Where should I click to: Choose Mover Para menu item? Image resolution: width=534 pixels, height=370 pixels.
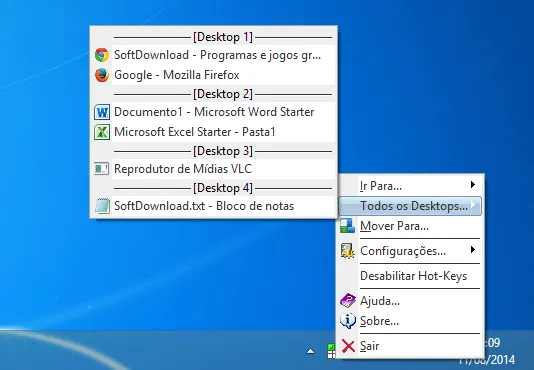pyautogui.click(x=411, y=226)
